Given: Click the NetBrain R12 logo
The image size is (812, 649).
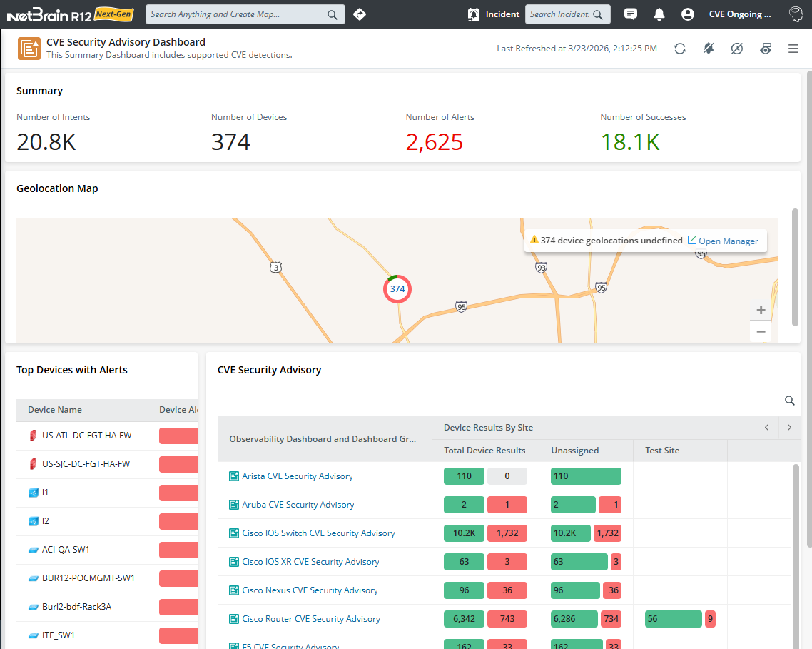Looking at the screenshot, I should (x=70, y=14).
